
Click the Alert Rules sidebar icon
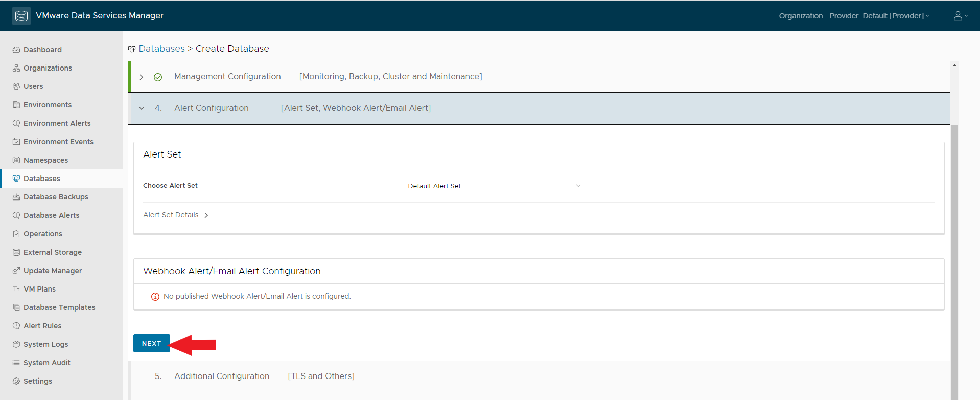(x=16, y=326)
